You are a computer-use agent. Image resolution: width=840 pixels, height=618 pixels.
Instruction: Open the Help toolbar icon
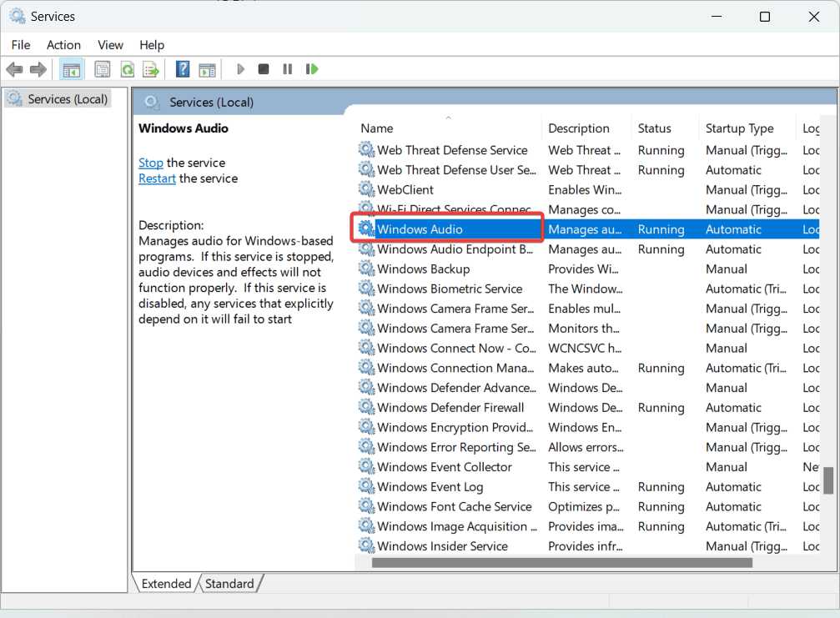[183, 69]
